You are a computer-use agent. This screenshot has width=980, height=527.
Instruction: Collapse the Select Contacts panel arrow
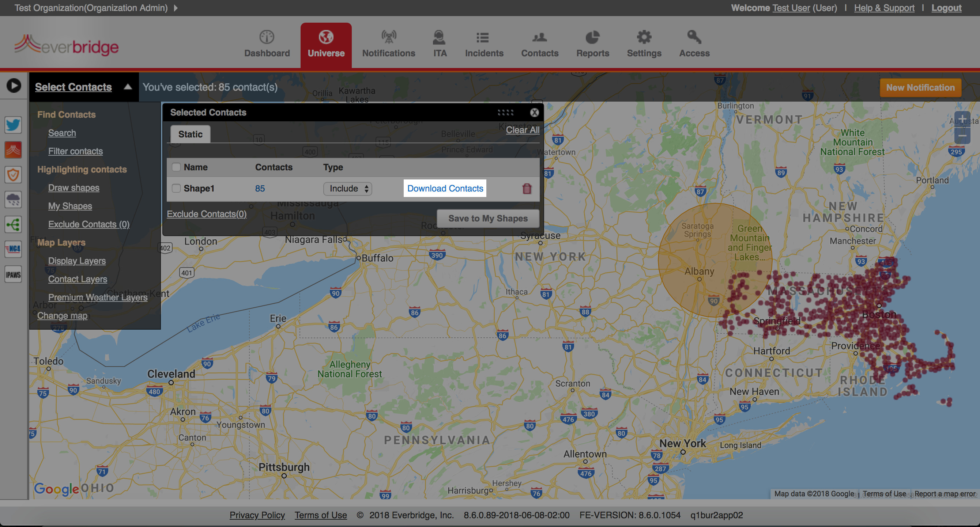(x=128, y=87)
